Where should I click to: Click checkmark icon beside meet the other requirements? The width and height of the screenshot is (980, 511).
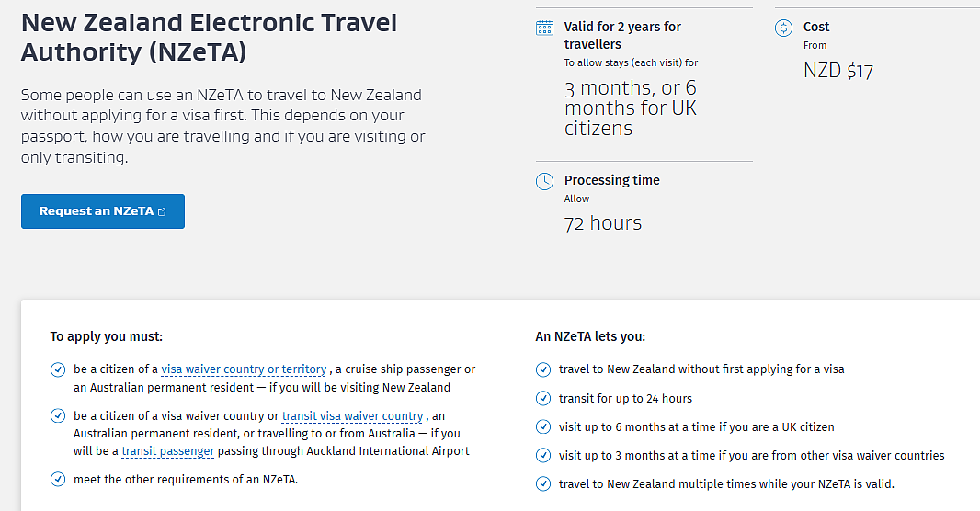[58, 480]
